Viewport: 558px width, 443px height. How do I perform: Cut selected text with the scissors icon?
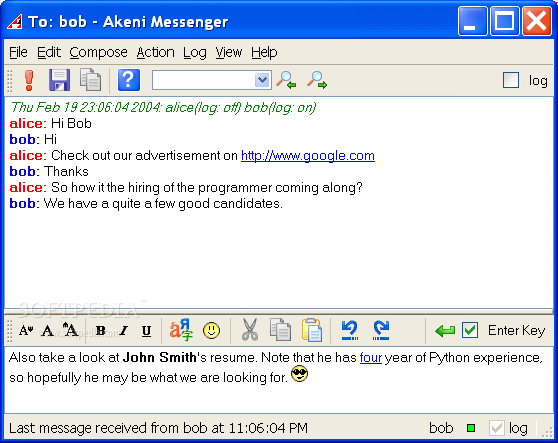tap(250, 330)
